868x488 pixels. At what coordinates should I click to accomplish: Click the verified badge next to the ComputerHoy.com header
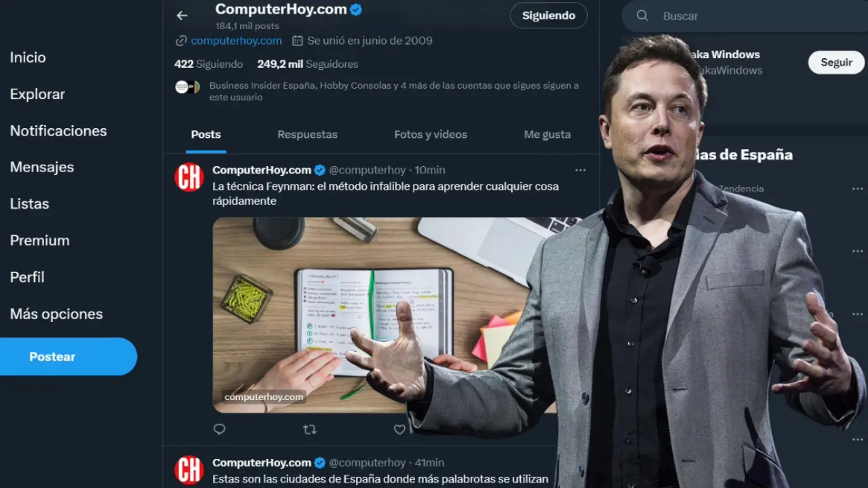point(356,9)
